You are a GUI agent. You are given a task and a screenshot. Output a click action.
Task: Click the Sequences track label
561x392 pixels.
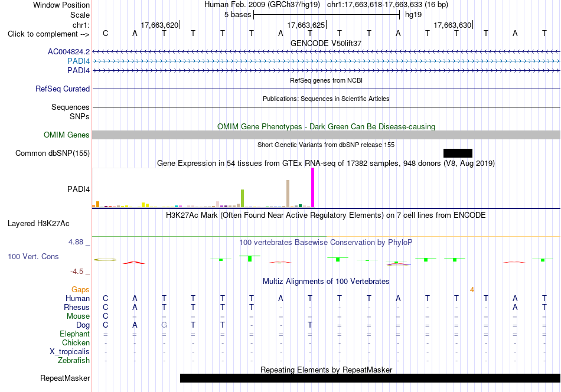click(x=70, y=107)
